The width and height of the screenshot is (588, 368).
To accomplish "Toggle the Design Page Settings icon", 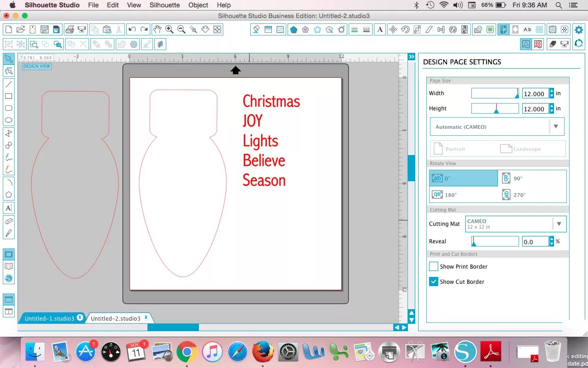I will [x=503, y=29].
